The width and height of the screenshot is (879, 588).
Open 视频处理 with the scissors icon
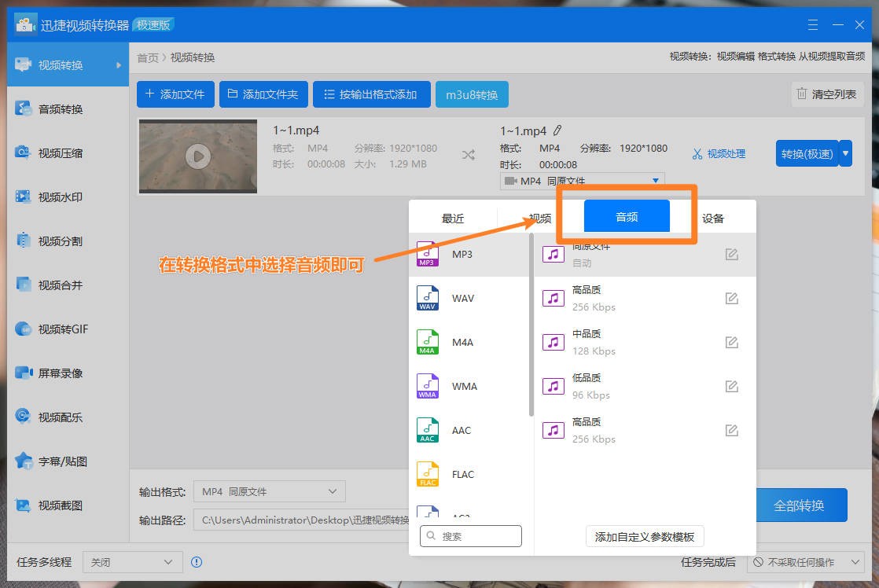pyautogui.click(x=718, y=153)
